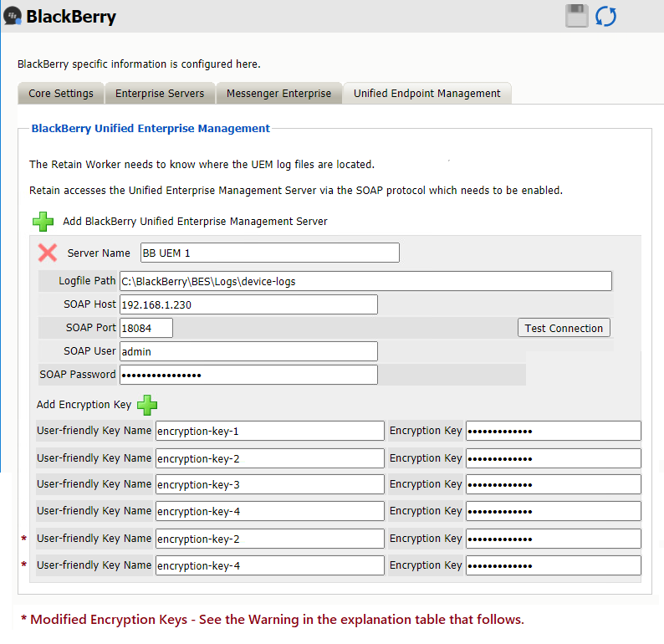664x644 pixels.
Task: Click the Server Name field
Action: point(268,253)
